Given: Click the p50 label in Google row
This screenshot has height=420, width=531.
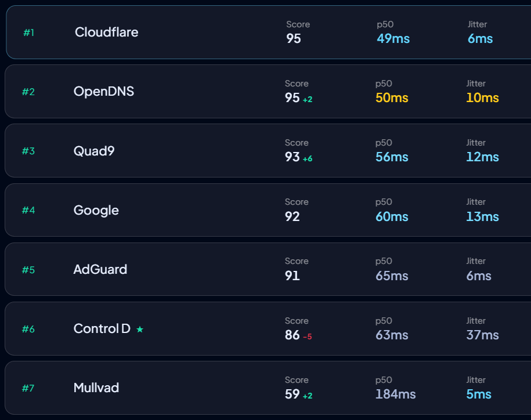Looking at the screenshot, I should click(384, 202).
